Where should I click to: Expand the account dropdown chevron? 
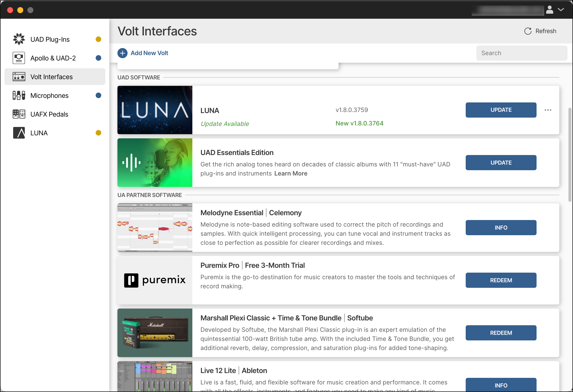click(x=561, y=10)
